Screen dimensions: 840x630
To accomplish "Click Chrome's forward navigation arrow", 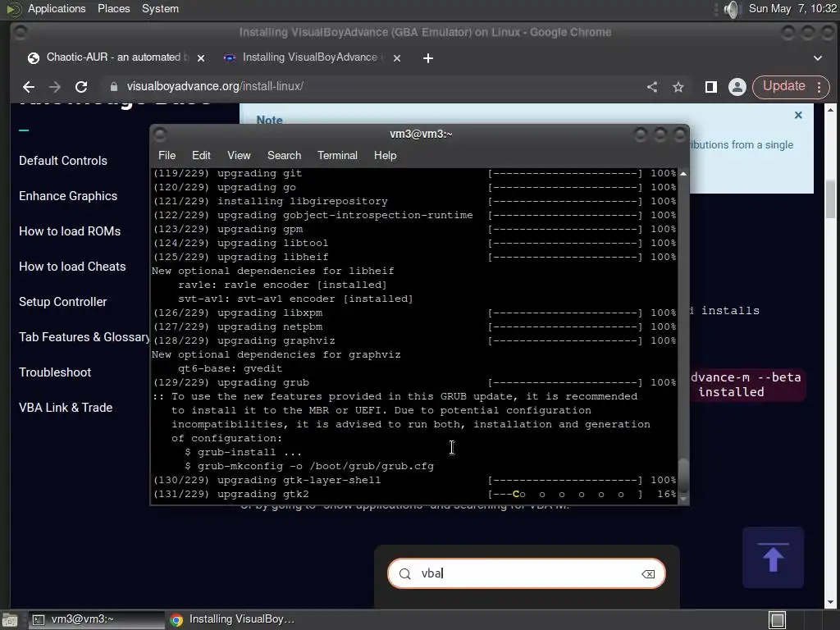I will click(x=55, y=87).
